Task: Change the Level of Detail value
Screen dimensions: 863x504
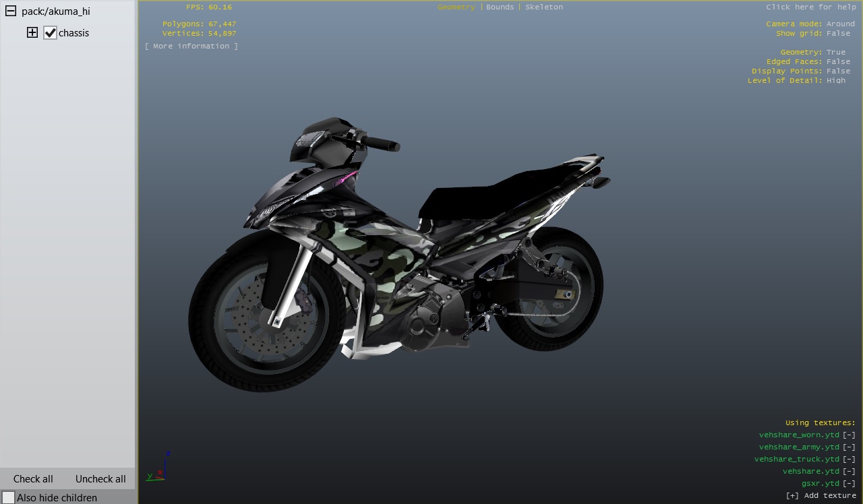Action: (x=836, y=80)
